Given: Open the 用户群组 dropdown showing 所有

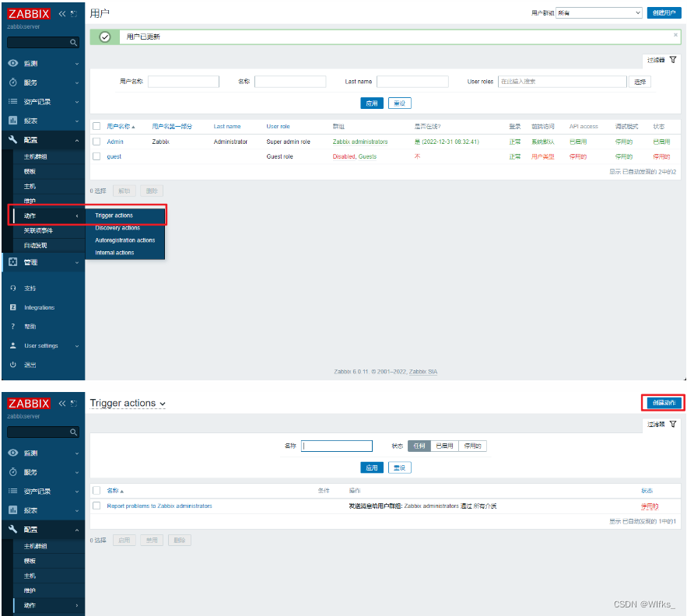Looking at the screenshot, I should click(x=599, y=13).
